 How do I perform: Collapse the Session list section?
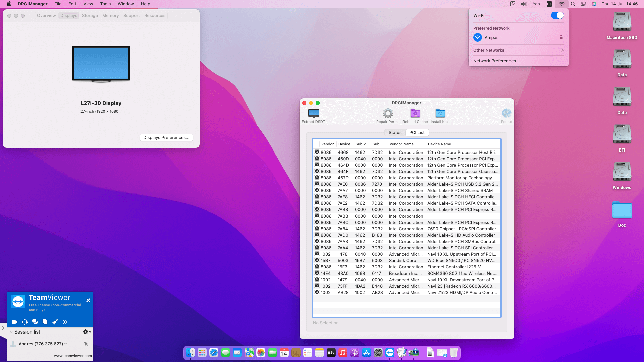11,332
